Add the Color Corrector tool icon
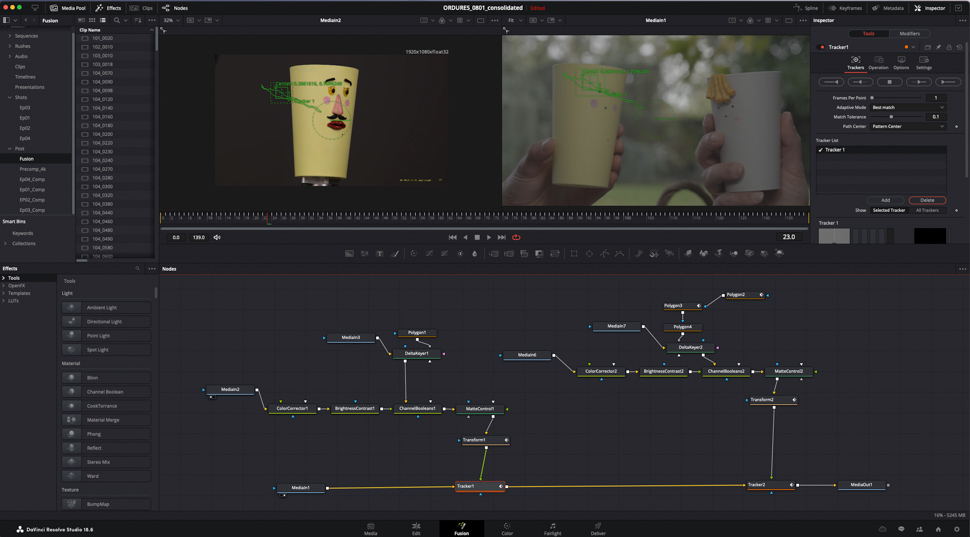The height and width of the screenshot is (537, 970). [x=414, y=254]
